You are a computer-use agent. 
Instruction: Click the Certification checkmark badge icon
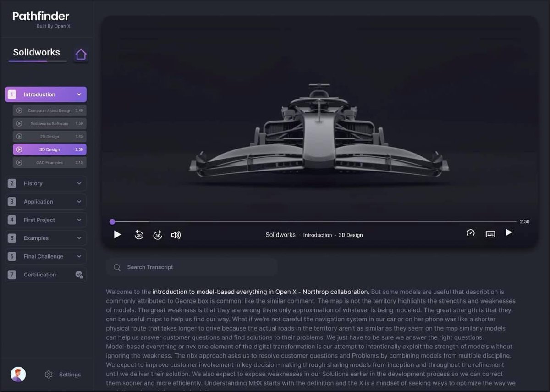79,275
